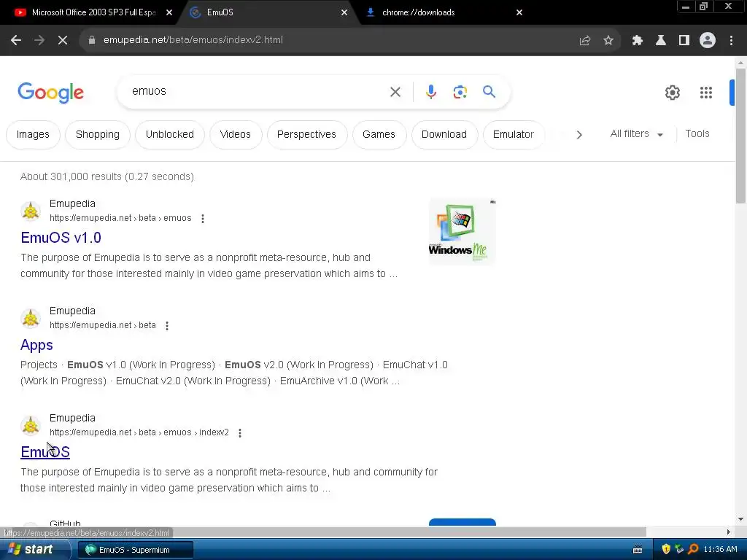Image resolution: width=747 pixels, height=560 pixels.
Task: View site information lock icon
Action: click(x=92, y=40)
